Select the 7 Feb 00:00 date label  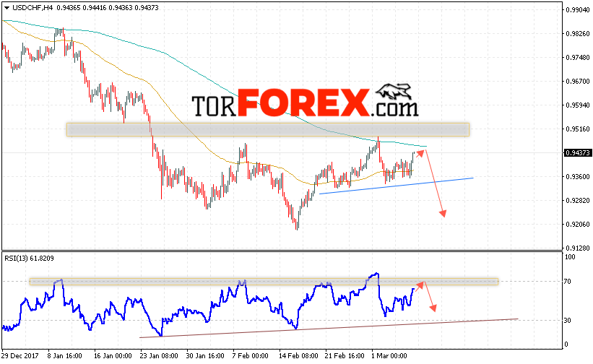(250, 356)
